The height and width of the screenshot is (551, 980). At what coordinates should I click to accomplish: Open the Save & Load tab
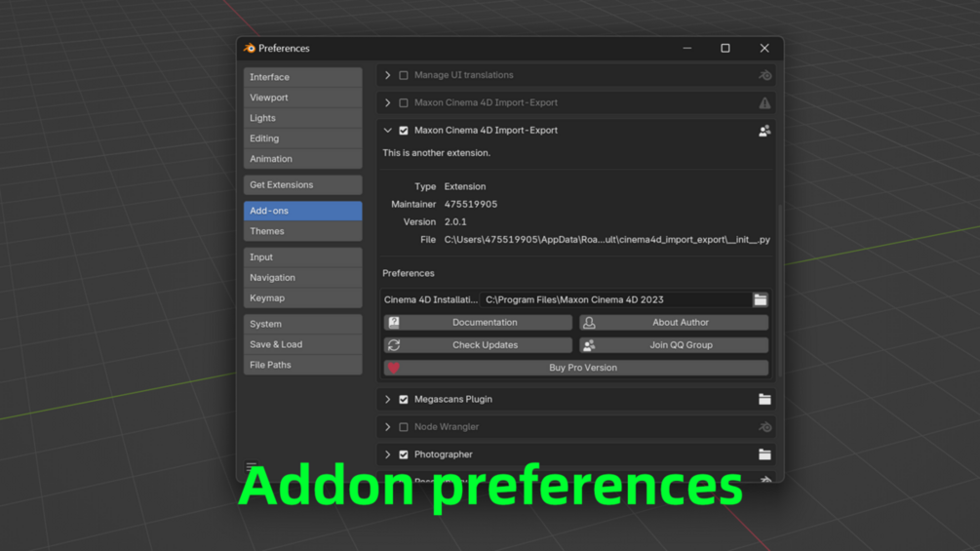click(x=302, y=344)
